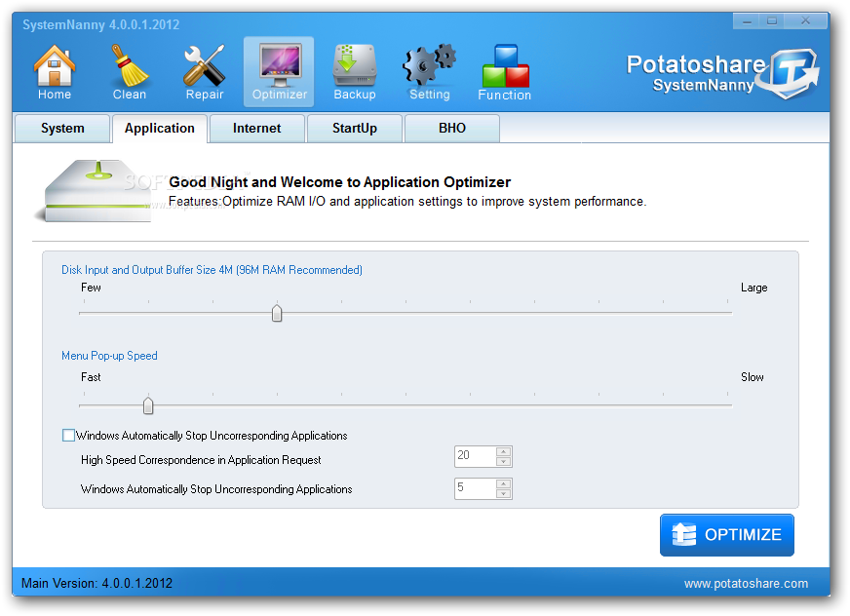Open the Clean broom tool
Image resolution: width=850 pixels, height=616 pixels.
(x=129, y=72)
